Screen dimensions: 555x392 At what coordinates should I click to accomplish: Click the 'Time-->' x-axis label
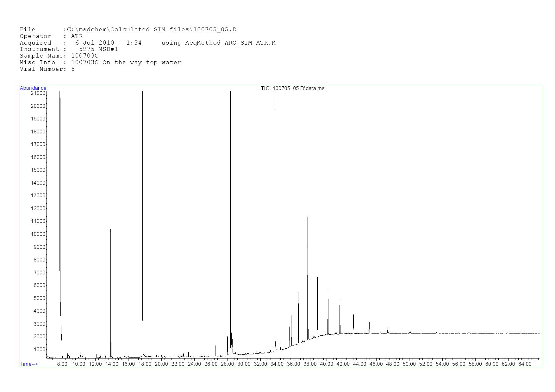(x=29, y=364)
